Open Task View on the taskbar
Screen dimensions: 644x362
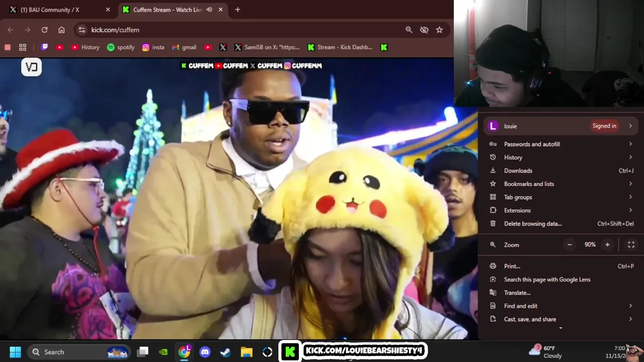(x=143, y=352)
